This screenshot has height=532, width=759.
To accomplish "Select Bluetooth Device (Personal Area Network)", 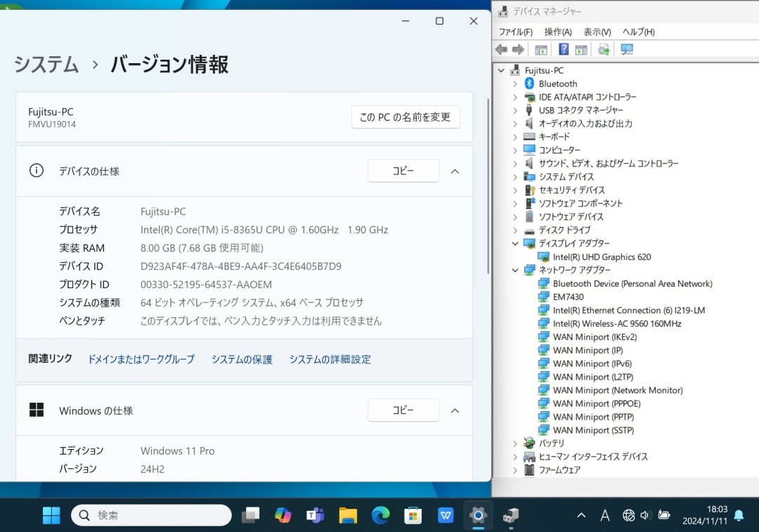I will [x=632, y=284].
